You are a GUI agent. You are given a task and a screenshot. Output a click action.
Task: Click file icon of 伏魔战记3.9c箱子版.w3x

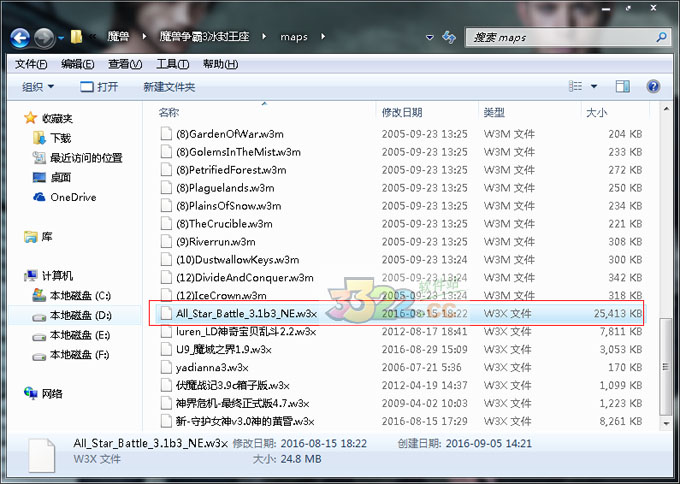click(x=166, y=385)
